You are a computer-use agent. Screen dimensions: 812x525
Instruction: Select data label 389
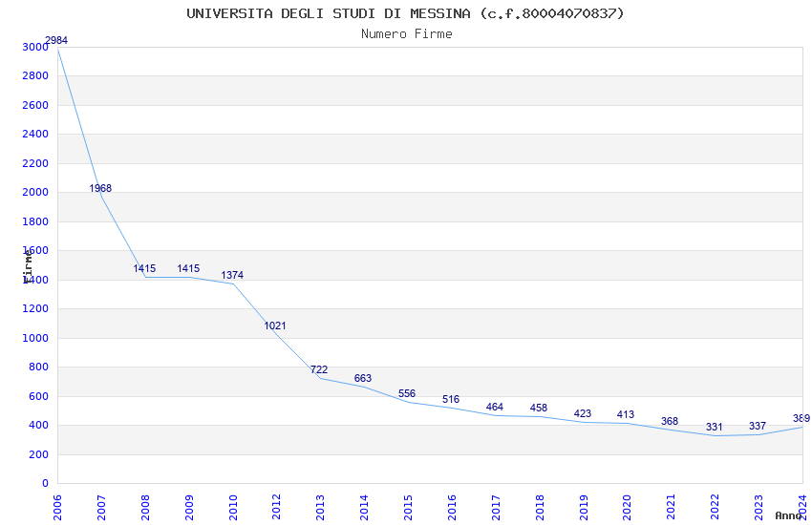[x=801, y=418]
